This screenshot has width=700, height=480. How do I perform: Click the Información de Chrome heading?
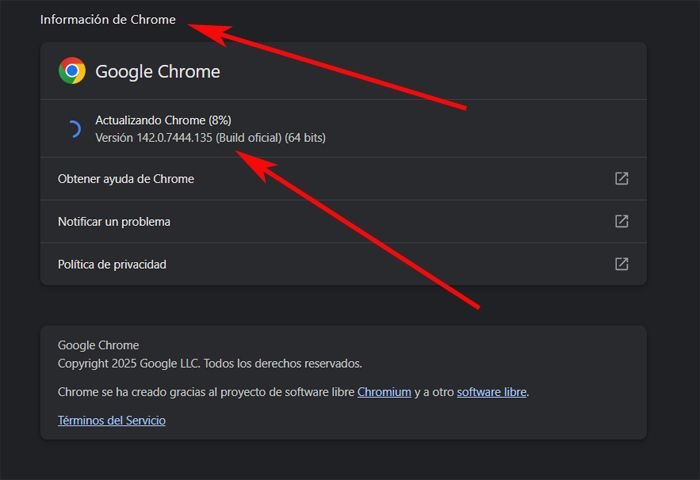[108, 20]
